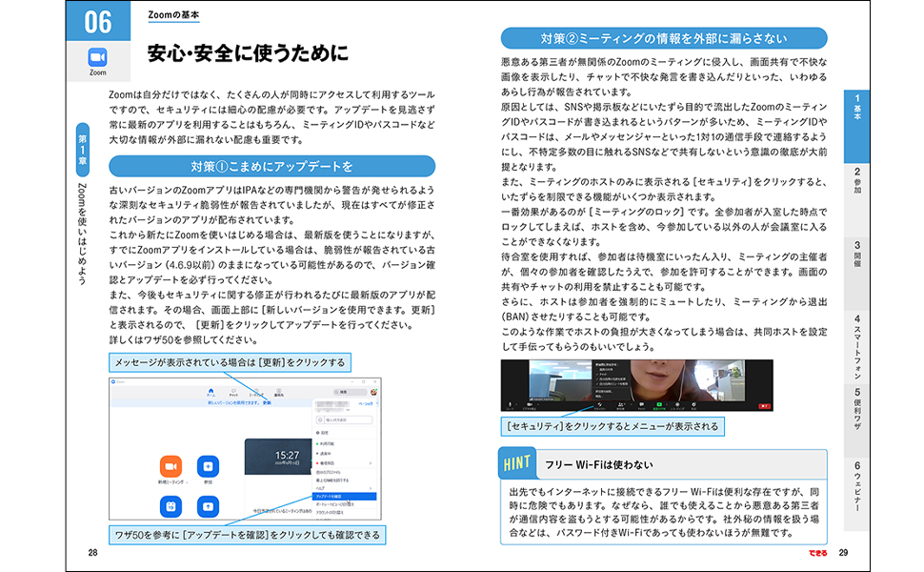Click the blue Share Screen arrow icon
The height and width of the screenshot is (572, 924).
208,506
